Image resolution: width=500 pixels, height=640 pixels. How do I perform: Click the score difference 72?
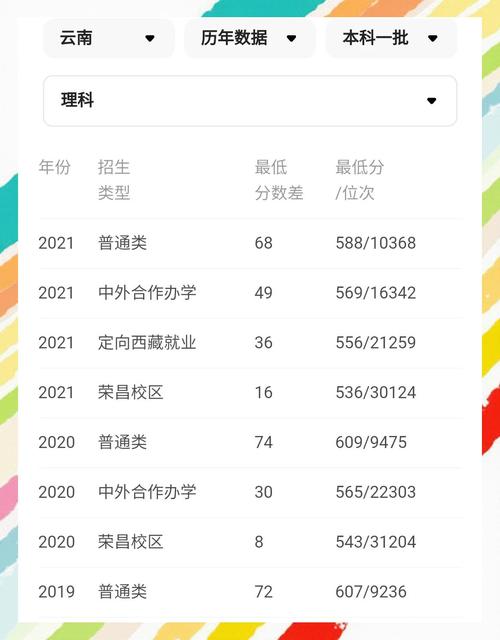(264, 592)
